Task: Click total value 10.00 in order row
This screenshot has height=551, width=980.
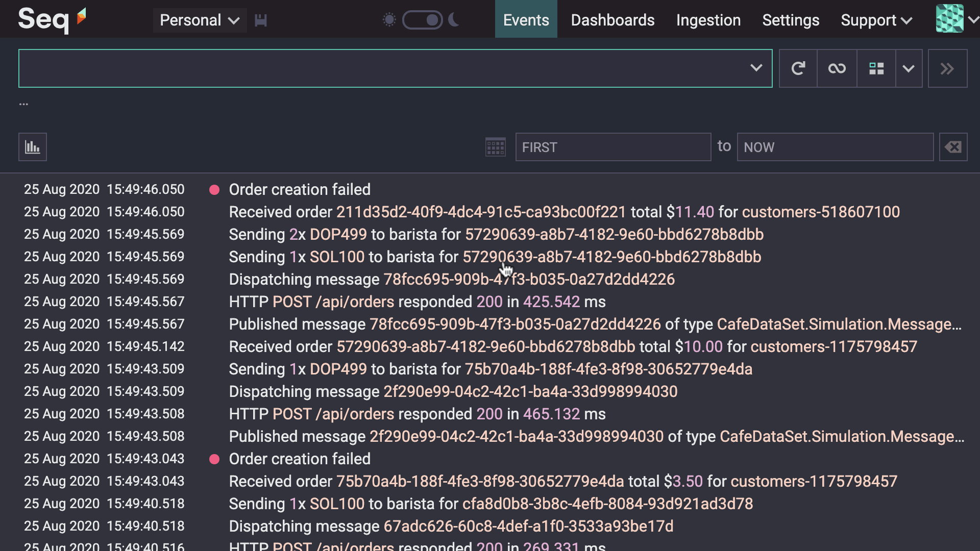Action: click(x=703, y=346)
